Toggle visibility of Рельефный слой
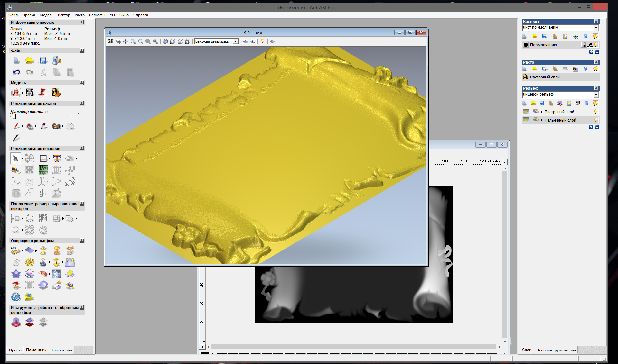The image size is (618, 364). [x=595, y=120]
